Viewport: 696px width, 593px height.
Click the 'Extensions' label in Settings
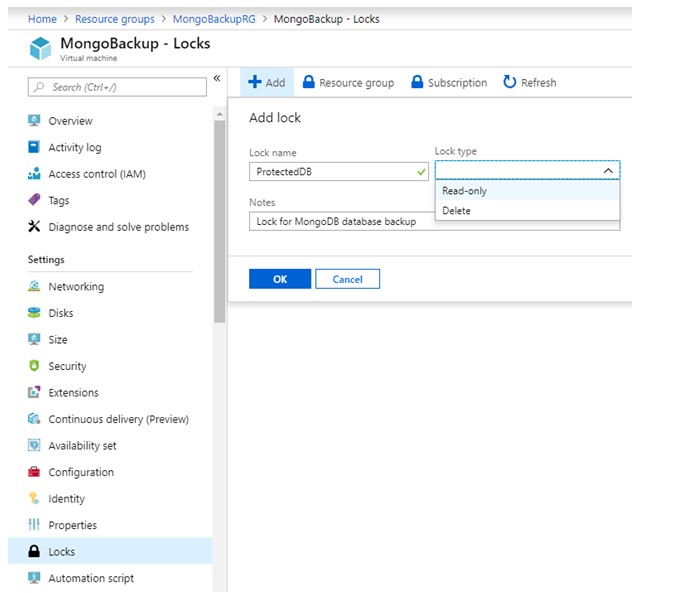73,393
